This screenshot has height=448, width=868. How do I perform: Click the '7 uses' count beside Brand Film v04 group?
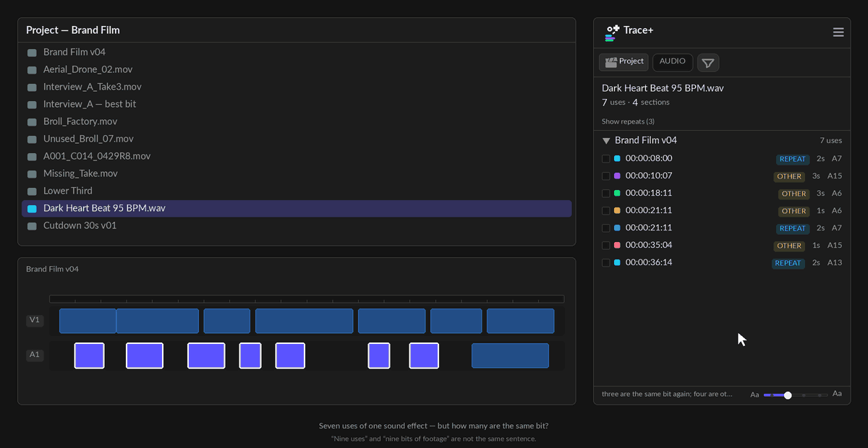(x=830, y=141)
